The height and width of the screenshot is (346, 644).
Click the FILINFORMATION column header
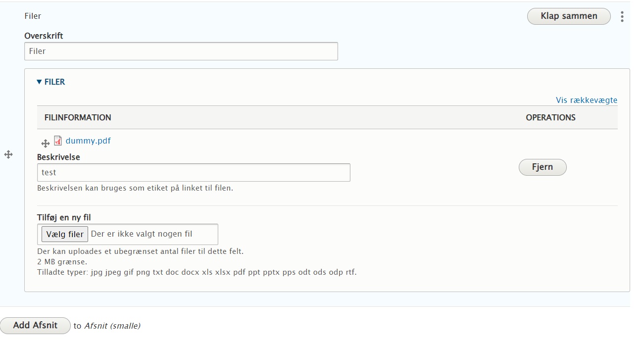point(78,118)
